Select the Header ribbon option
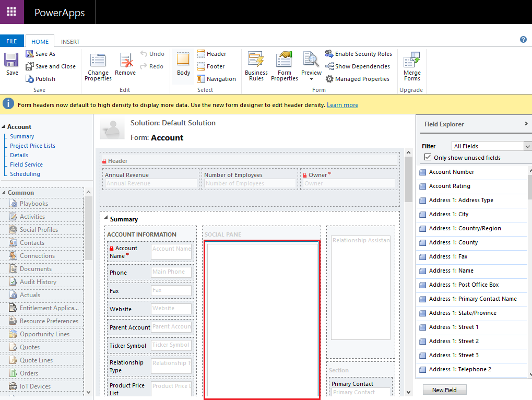This screenshot has width=532, height=400. click(212, 54)
